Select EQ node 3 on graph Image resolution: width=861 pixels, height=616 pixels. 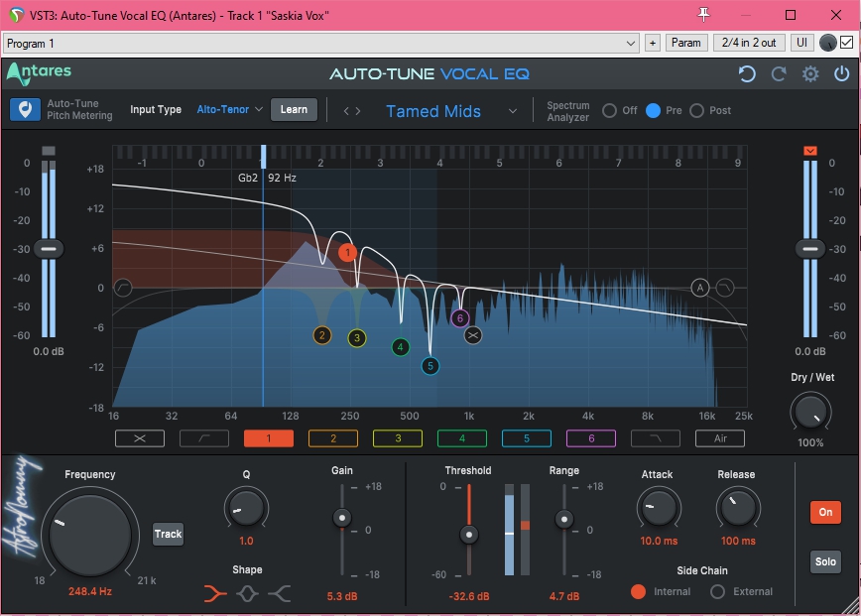357,337
